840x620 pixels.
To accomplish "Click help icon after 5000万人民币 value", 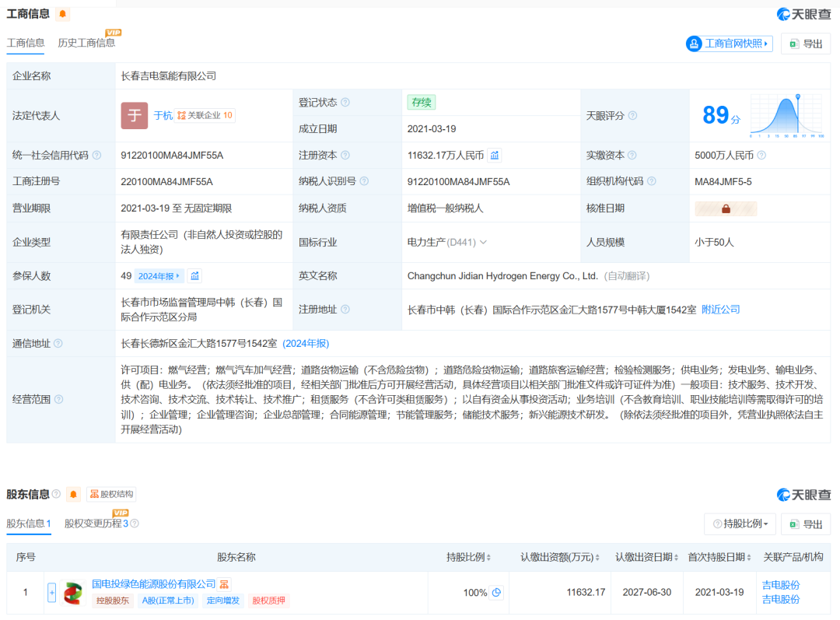I will tap(761, 156).
